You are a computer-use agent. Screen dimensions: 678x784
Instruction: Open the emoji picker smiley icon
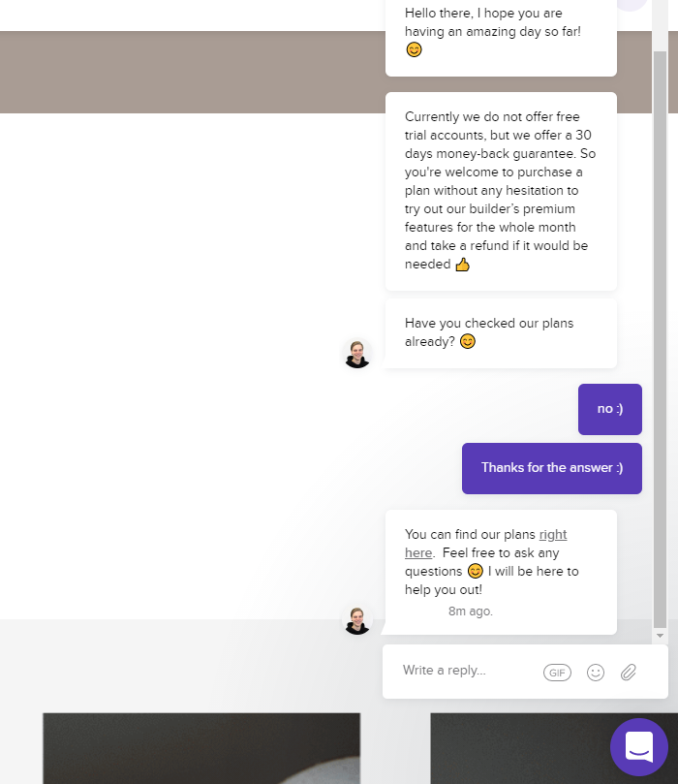click(595, 673)
